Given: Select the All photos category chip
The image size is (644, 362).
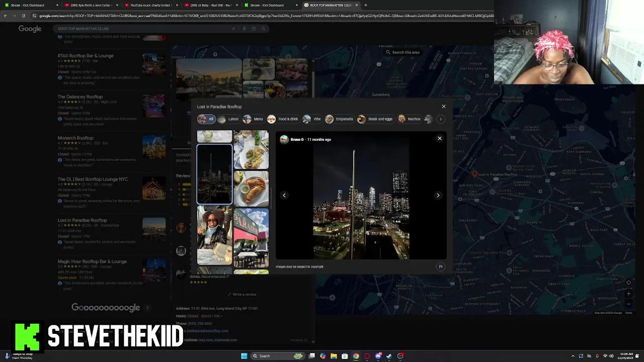Looking at the screenshot, I should 206,119.
